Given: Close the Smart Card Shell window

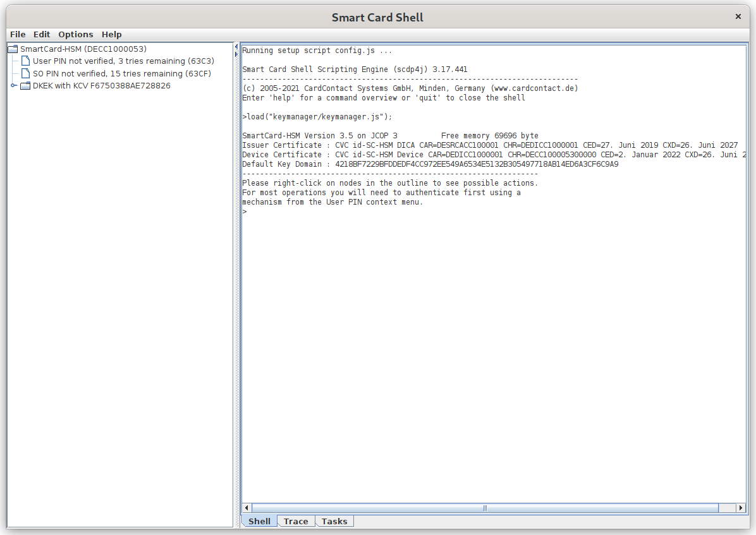Looking at the screenshot, I should pos(738,17).
